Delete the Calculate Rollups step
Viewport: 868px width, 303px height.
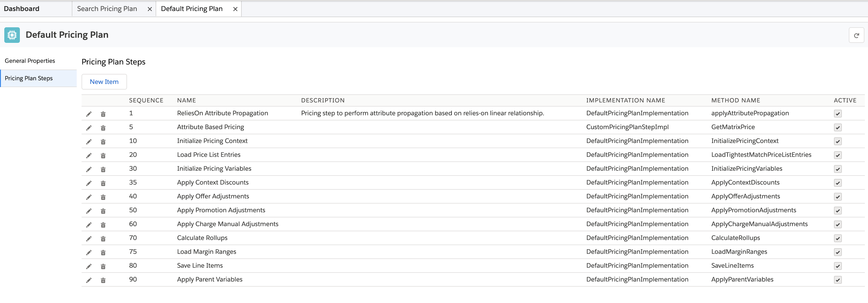(103, 239)
